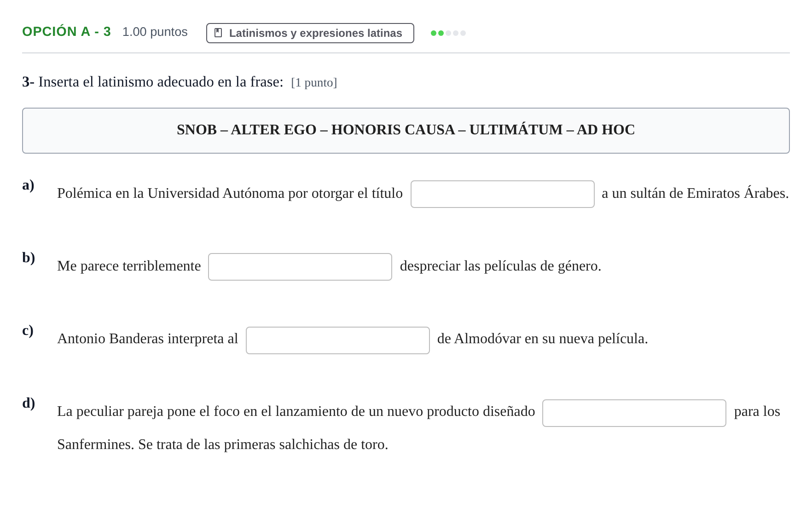
Task: Click the word bank 'SNOB – ALTER EGO' box
Action: point(406,131)
